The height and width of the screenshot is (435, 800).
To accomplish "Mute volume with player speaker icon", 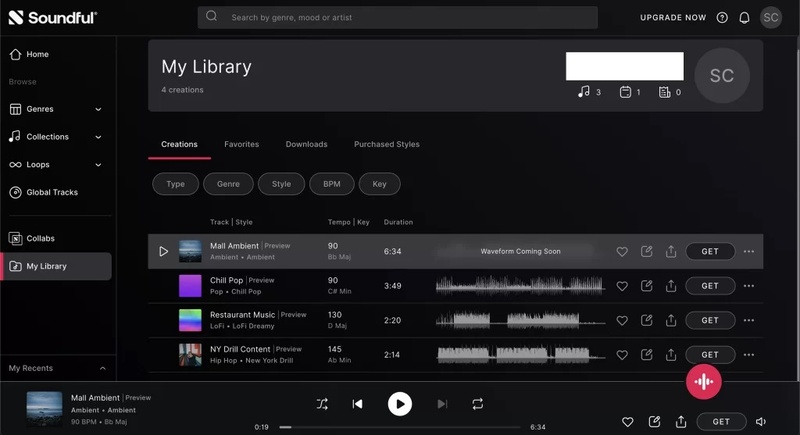I will [761, 422].
